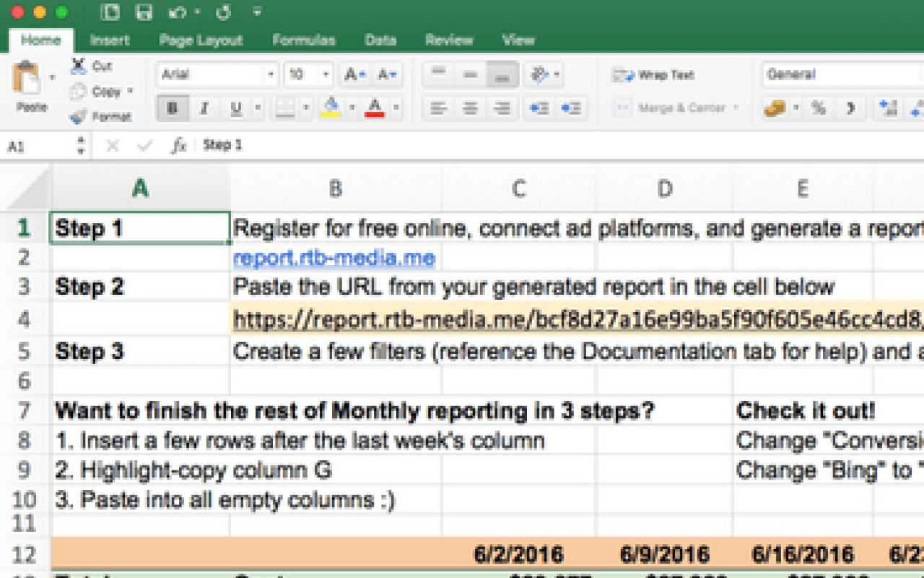The width and height of the screenshot is (924, 578).
Task: Open the workbook template icon in title bar
Action: [x=110, y=12]
